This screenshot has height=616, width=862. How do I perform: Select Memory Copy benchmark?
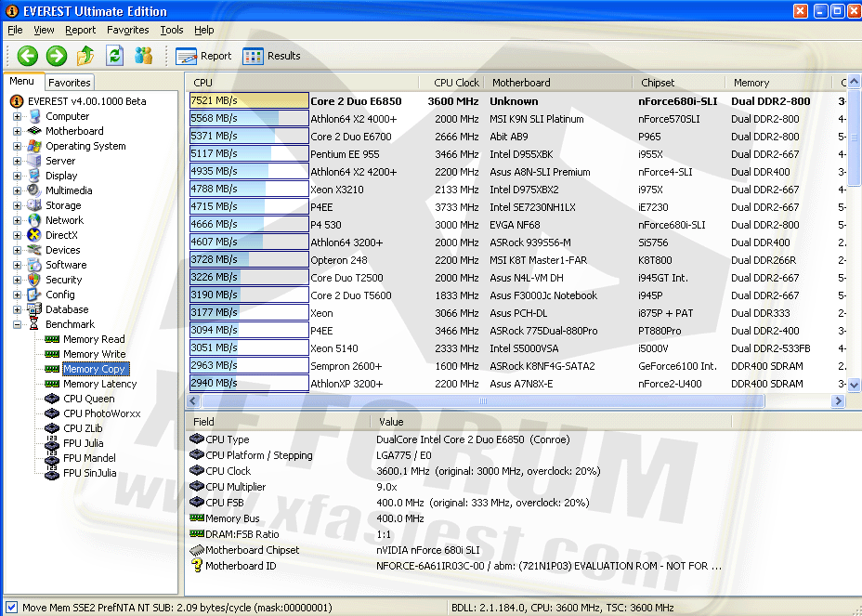coord(94,369)
